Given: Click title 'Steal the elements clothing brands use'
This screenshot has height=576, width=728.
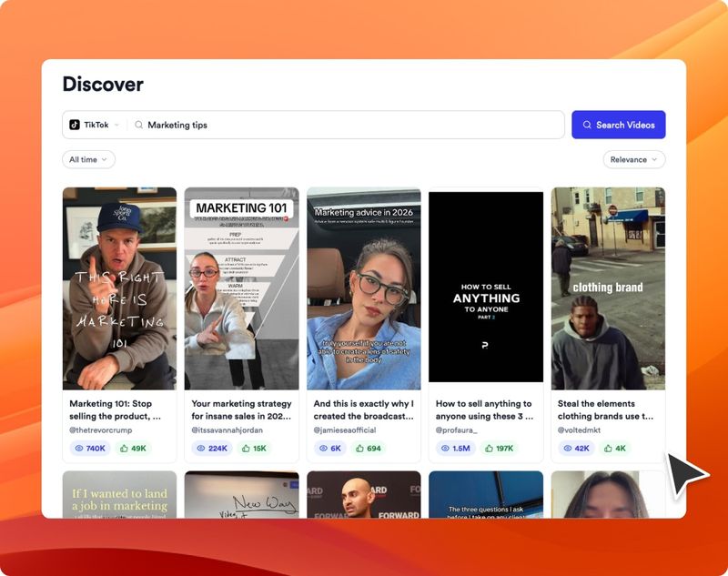Looking at the screenshot, I should 605,409.
